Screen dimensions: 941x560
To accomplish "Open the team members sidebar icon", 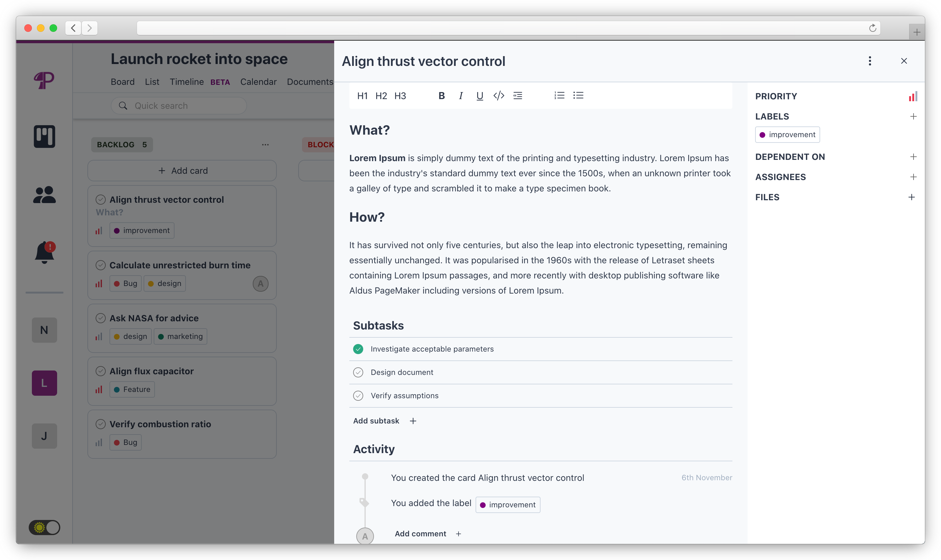I will pyautogui.click(x=44, y=195).
